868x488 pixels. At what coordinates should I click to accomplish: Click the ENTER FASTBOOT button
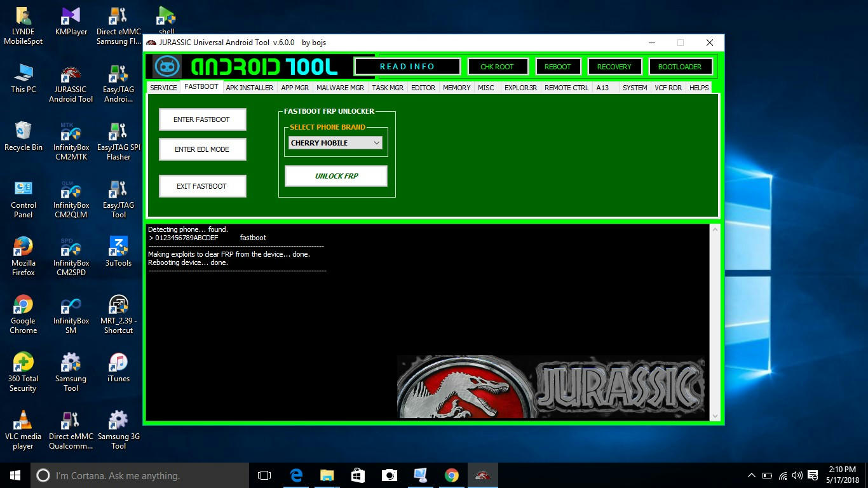point(202,119)
